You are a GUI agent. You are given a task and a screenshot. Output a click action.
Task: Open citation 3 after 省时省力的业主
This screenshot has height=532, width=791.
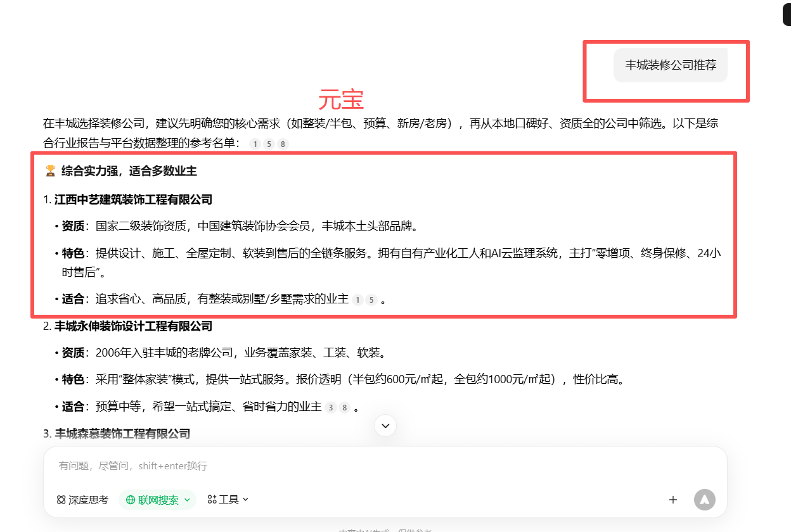[330, 407]
